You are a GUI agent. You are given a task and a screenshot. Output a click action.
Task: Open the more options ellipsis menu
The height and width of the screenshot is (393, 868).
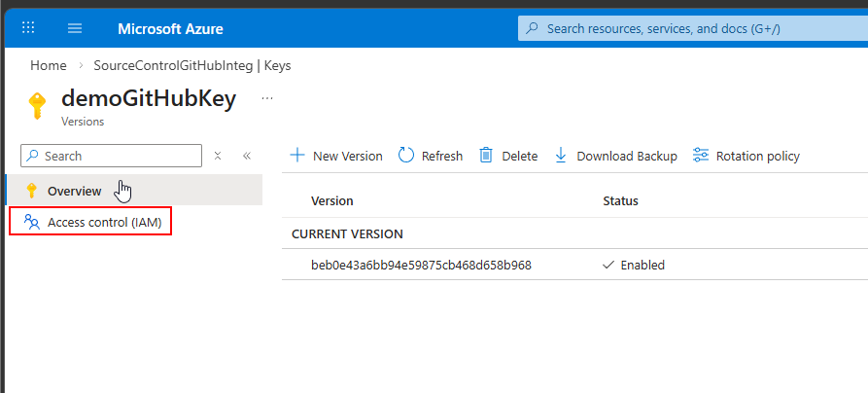[267, 98]
